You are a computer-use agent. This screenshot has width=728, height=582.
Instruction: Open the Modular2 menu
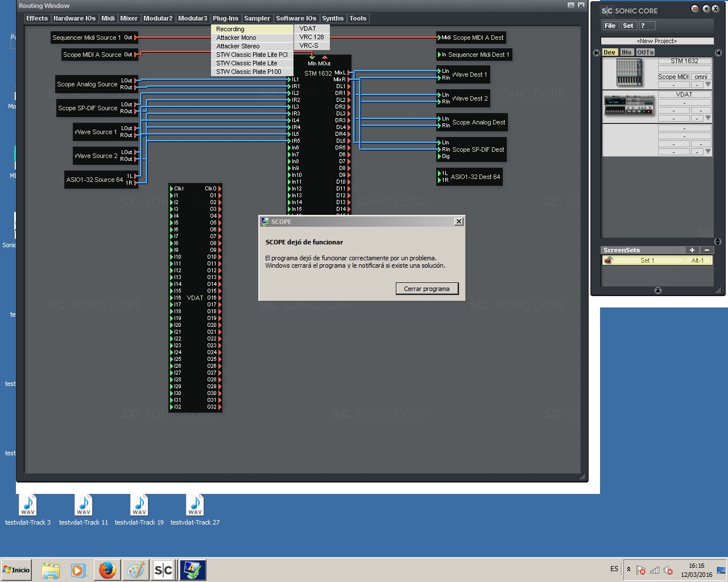point(158,18)
